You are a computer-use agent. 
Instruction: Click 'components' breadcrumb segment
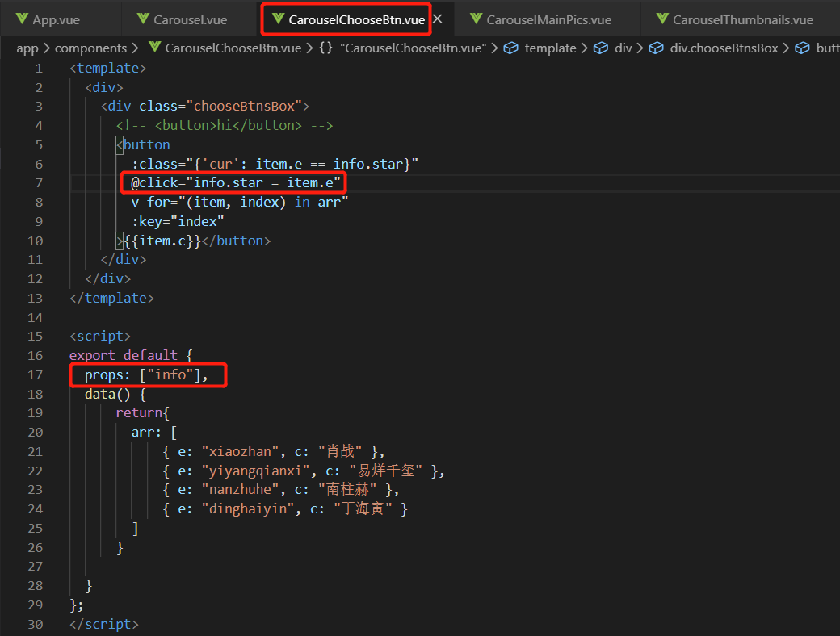coord(90,48)
